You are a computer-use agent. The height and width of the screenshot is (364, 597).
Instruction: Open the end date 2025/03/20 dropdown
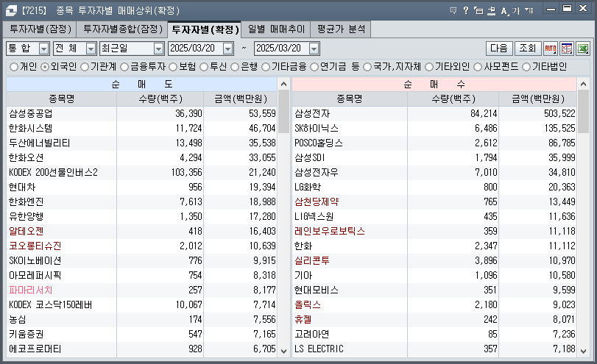(x=314, y=49)
